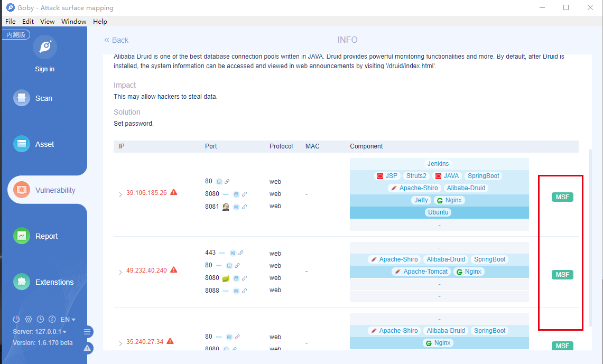
Task: Open settings gear in sidebar footer
Action: click(x=29, y=320)
